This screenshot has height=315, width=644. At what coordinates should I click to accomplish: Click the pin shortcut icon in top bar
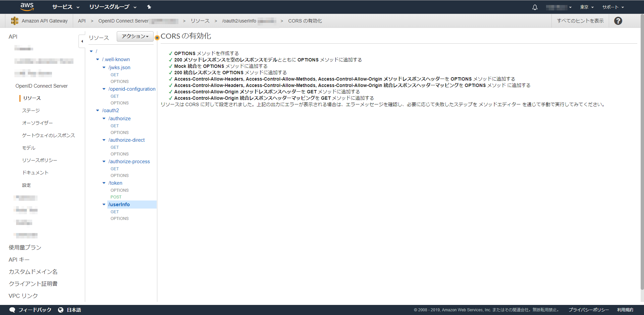pyautogui.click(x=149, y=7)
